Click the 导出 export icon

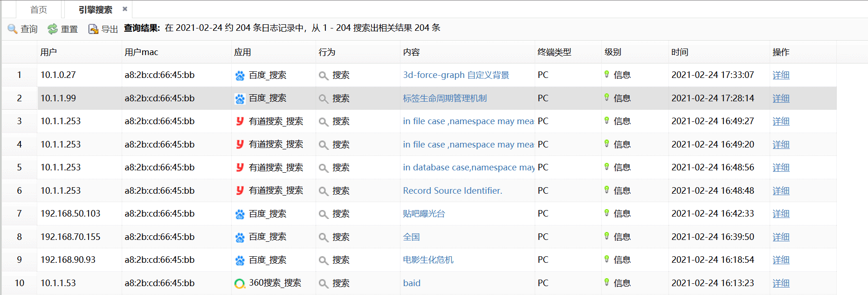[93, 29]
